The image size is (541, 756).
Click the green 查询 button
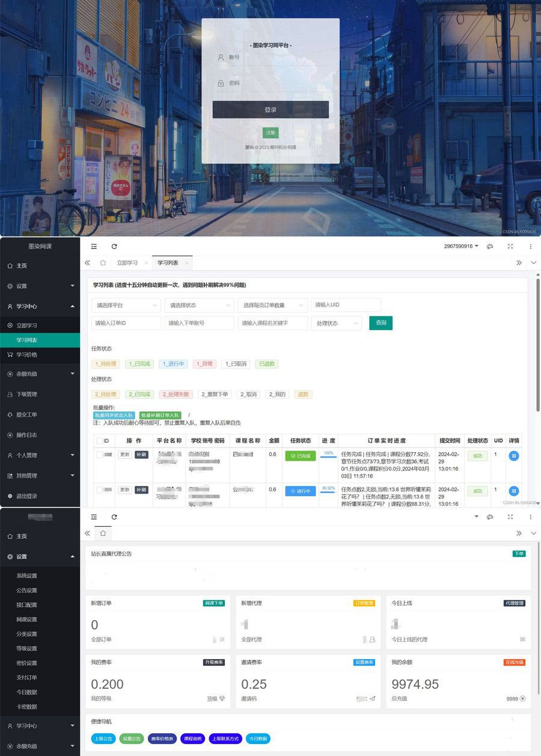click(x=381, y=323)
